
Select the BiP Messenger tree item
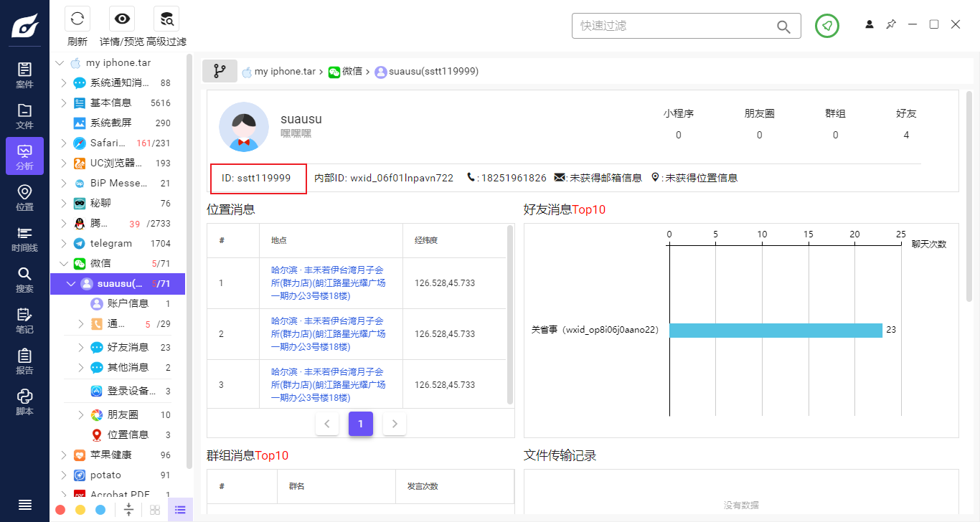click(118, 184)
